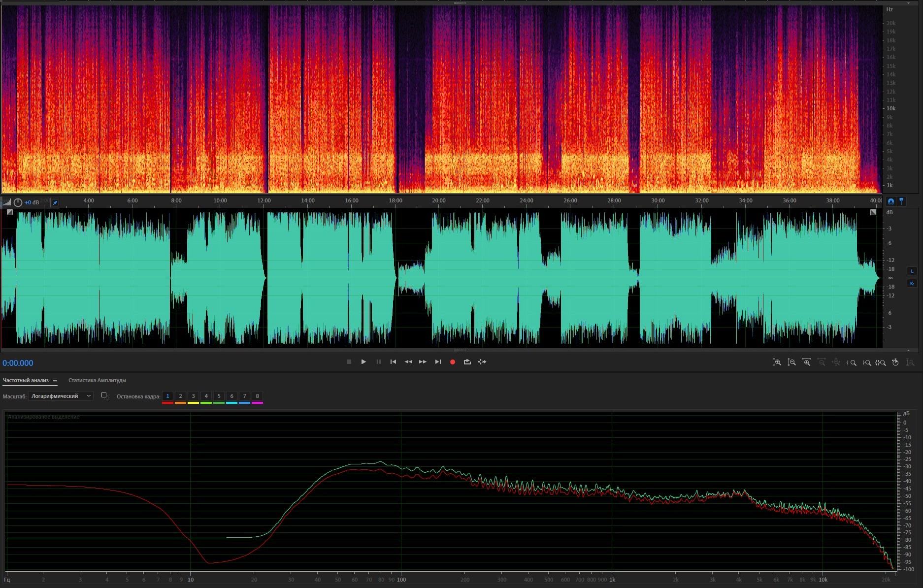Select hold frame 6

(231, 396)
